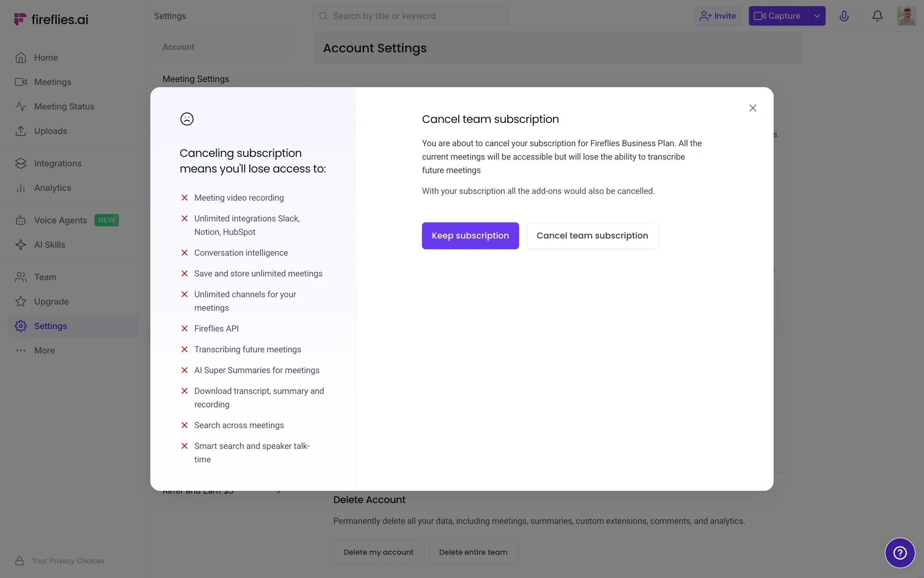This screenshot has height=578, width=924.
Task: Click X icon beside Transcribing future meetings
Action: (x=184, y=349)
